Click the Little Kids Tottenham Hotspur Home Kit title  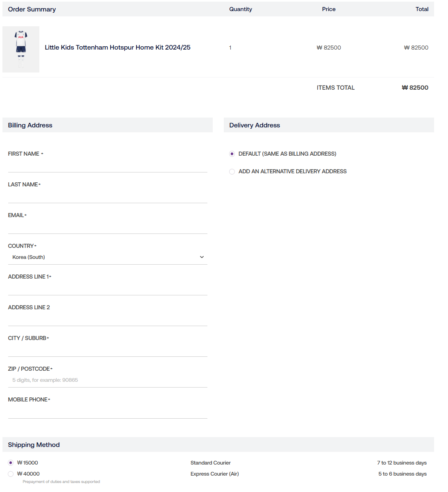tap(118, 48)
